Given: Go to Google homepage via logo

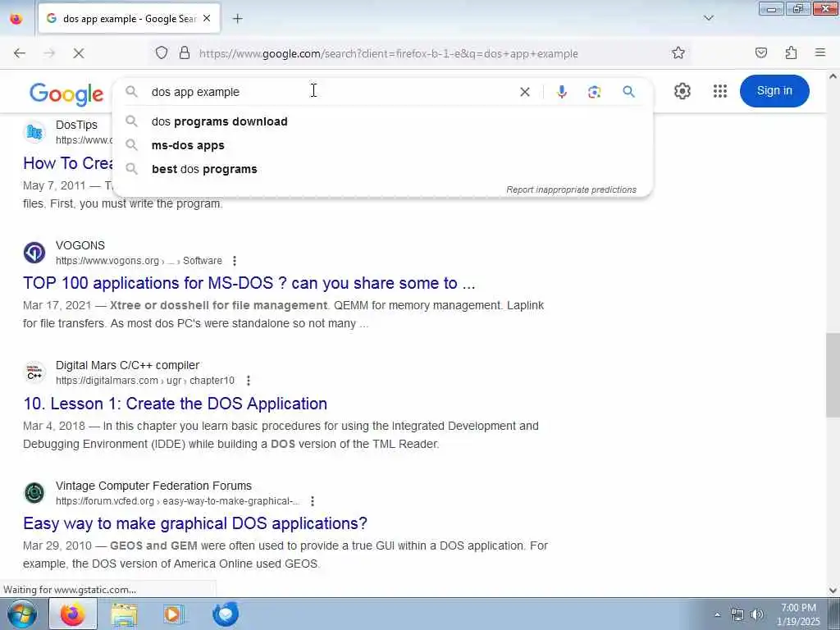Looking at the screenshot, I should pos(66,94).
